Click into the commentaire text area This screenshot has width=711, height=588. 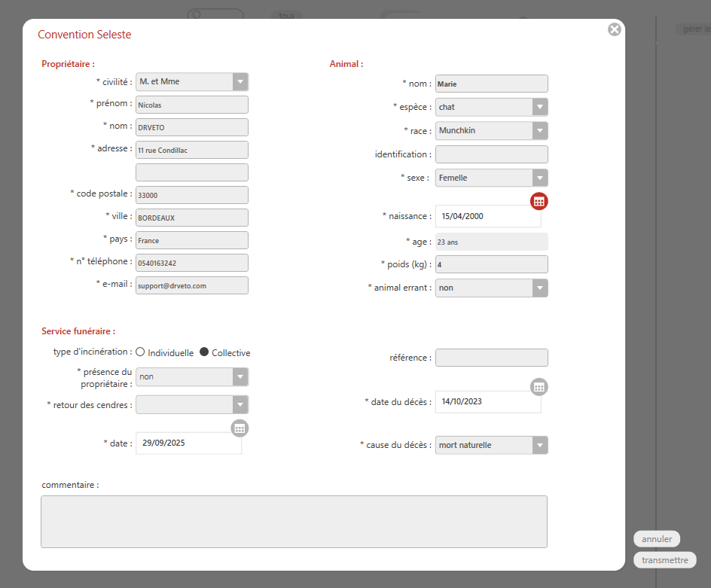[x=294, y=521]
